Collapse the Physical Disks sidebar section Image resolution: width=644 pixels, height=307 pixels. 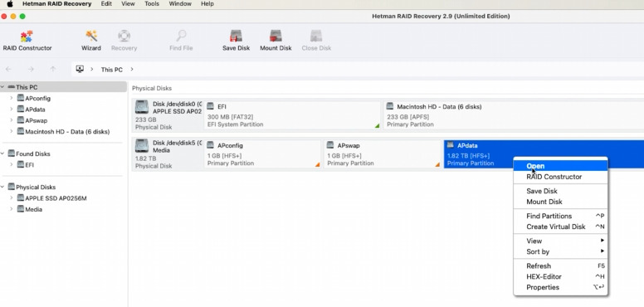[x=2, y=187]
